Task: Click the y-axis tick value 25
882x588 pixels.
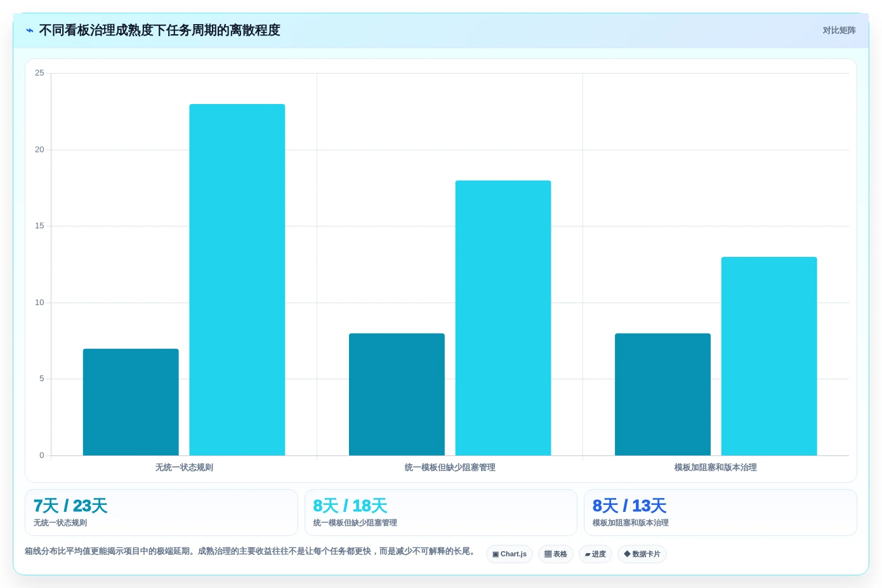Action: (x=39, y=73)
